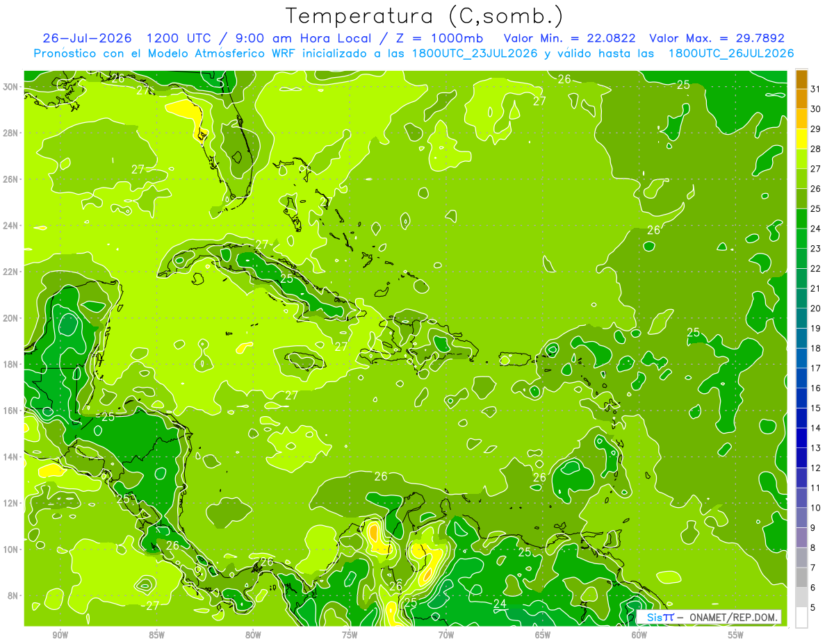Click the '30N' latitude axis label
The height and width of the screenshot is (644, 834).
pos(12,86)
